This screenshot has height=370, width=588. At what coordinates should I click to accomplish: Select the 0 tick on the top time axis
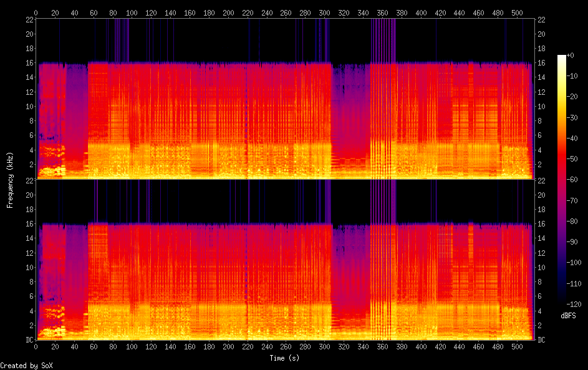tap(36, 12)
